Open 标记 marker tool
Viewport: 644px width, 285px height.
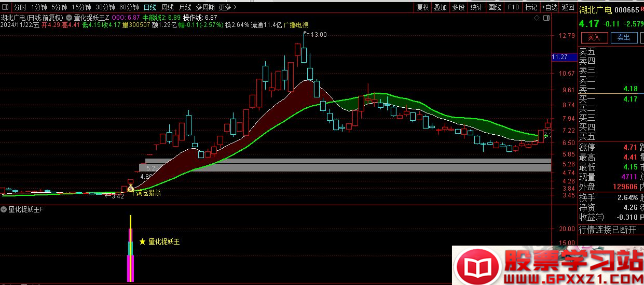point(531,7)
